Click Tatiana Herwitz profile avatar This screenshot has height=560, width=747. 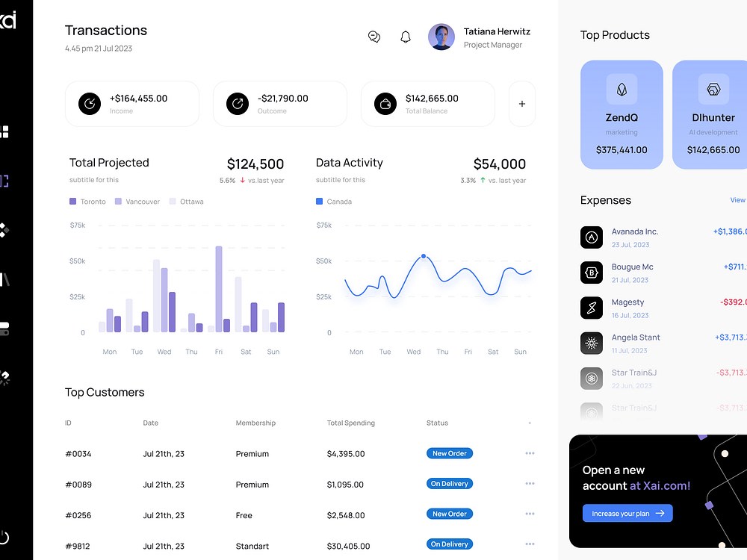[441, 37]
